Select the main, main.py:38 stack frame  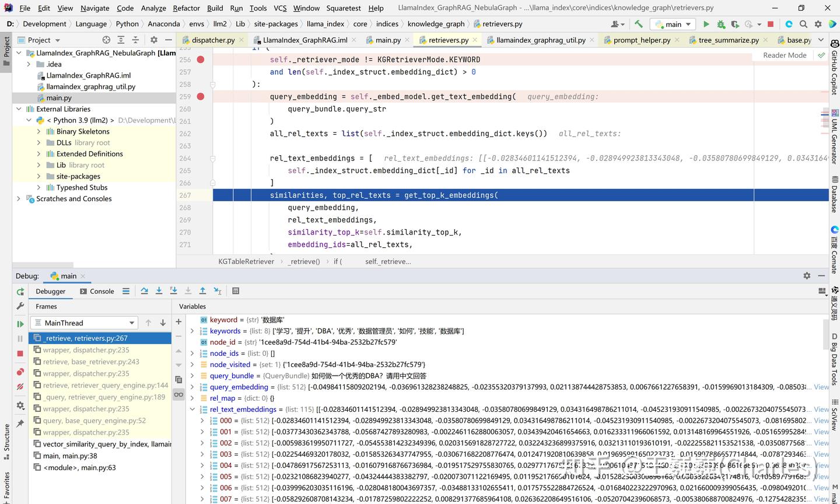[70, 456]
